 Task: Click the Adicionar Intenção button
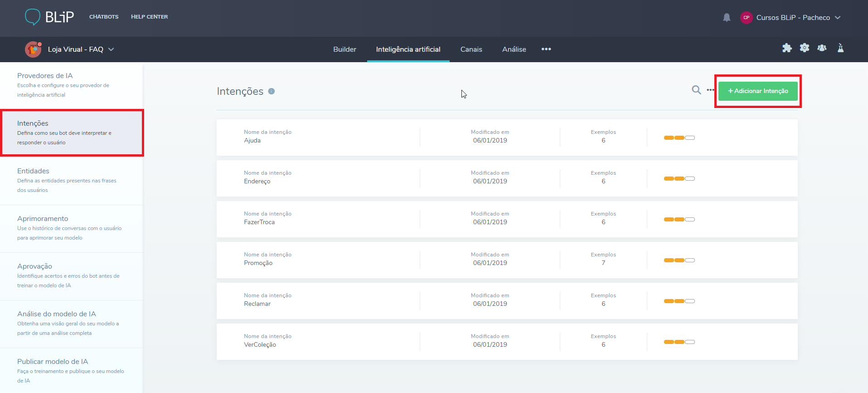[x=757, y=91]
